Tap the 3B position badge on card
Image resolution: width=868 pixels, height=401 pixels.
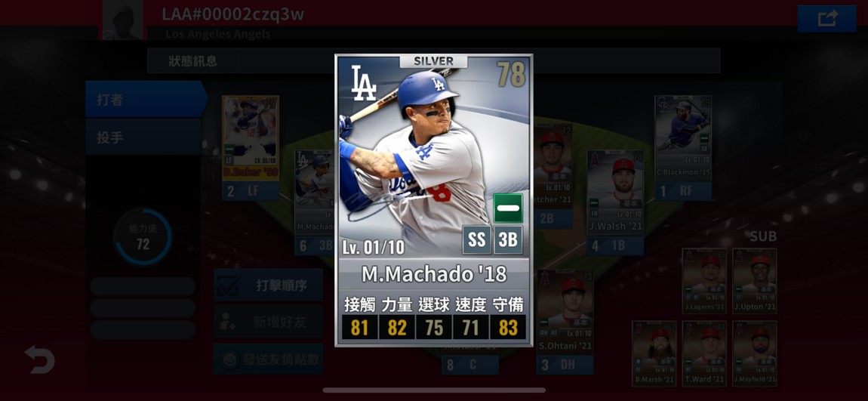[508, 240]
